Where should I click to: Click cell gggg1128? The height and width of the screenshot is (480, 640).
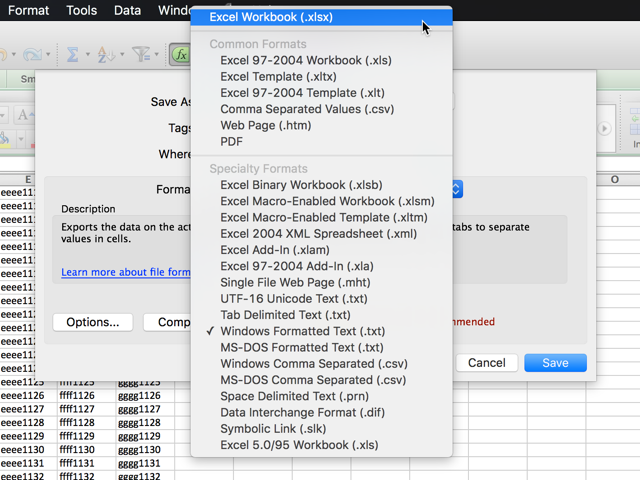145,422
